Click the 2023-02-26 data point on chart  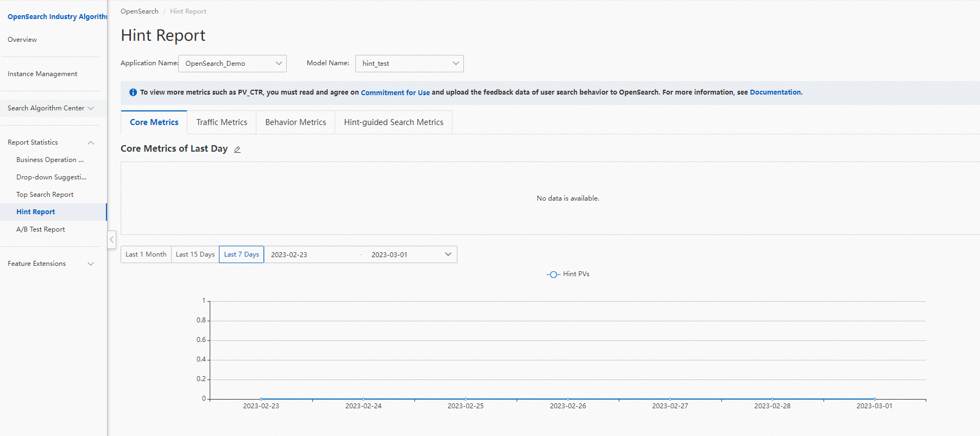click(568, 399)
